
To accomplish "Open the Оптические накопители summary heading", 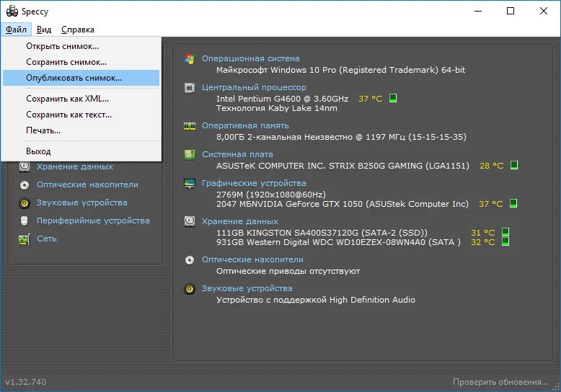I will tap(252, 259).
